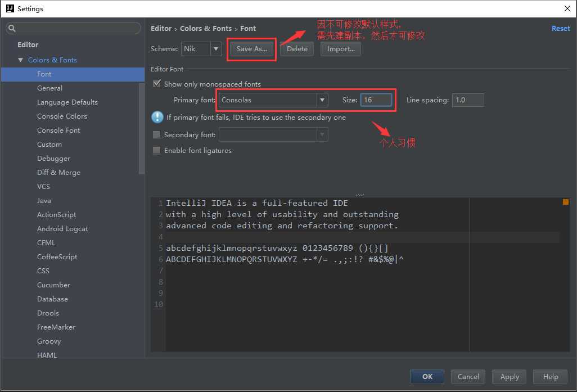Uncheck Show only monospaced fonts
Image resolution: width=577 pixels, height=392 pixels.
point(157,84)
